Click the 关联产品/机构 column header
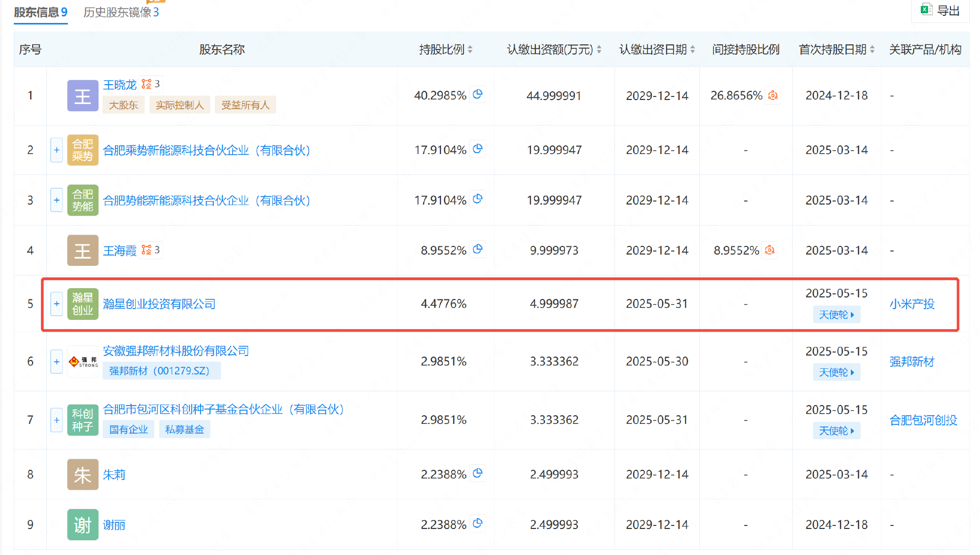This screenshot has width=980, height=555. point(925,49)
